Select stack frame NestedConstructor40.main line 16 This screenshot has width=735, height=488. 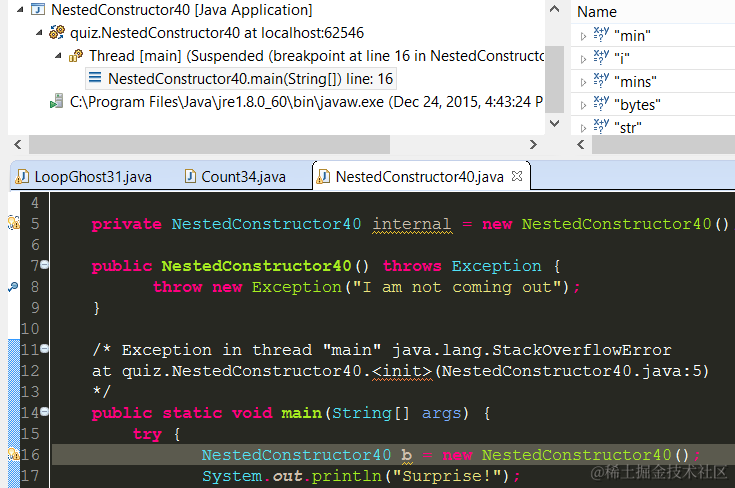[x=241, y=78]
